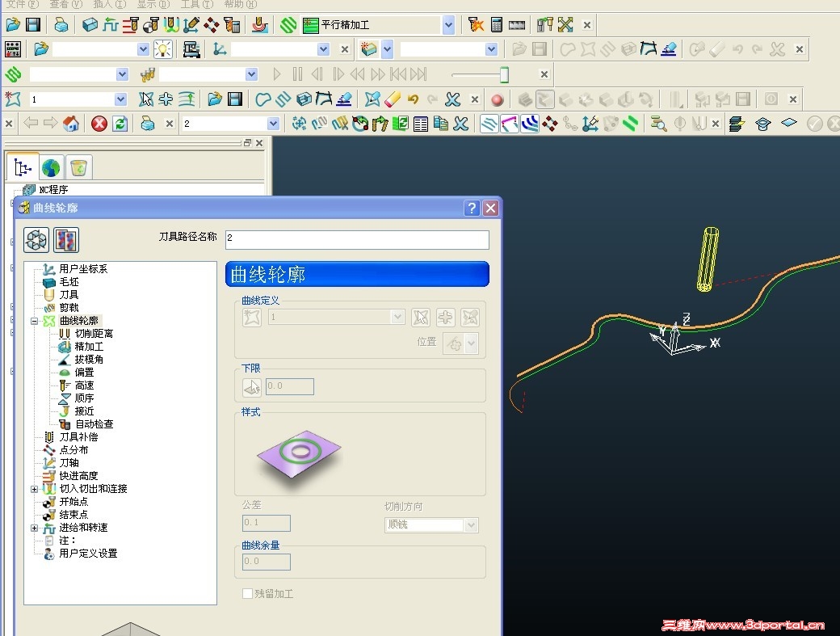
Task: Click the green refresh icon in browser toolbar
Action: pos(120,124)
